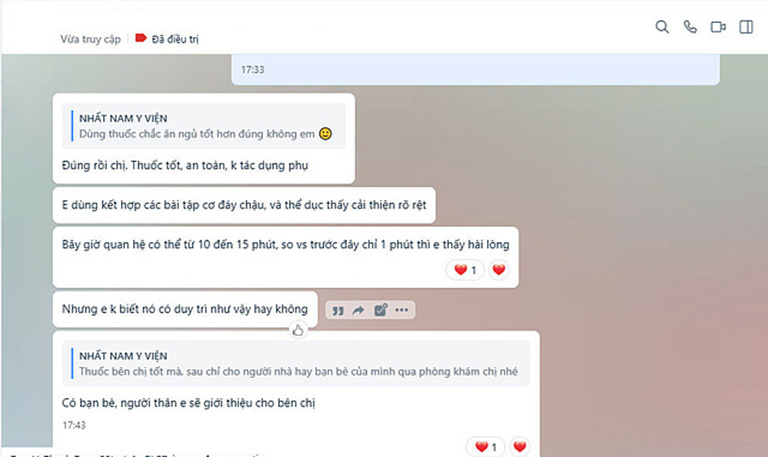Click thumbs-up like icon under the message

tap(298, 331)
